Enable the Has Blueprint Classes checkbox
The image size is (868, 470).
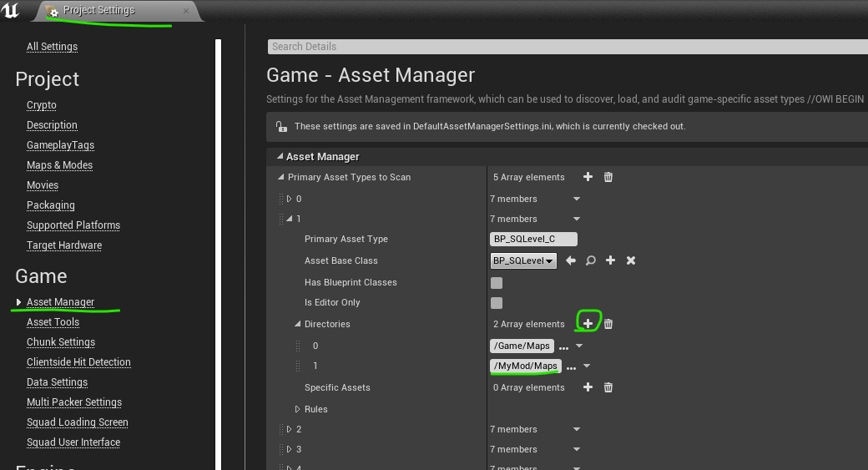tap(497, 283)
